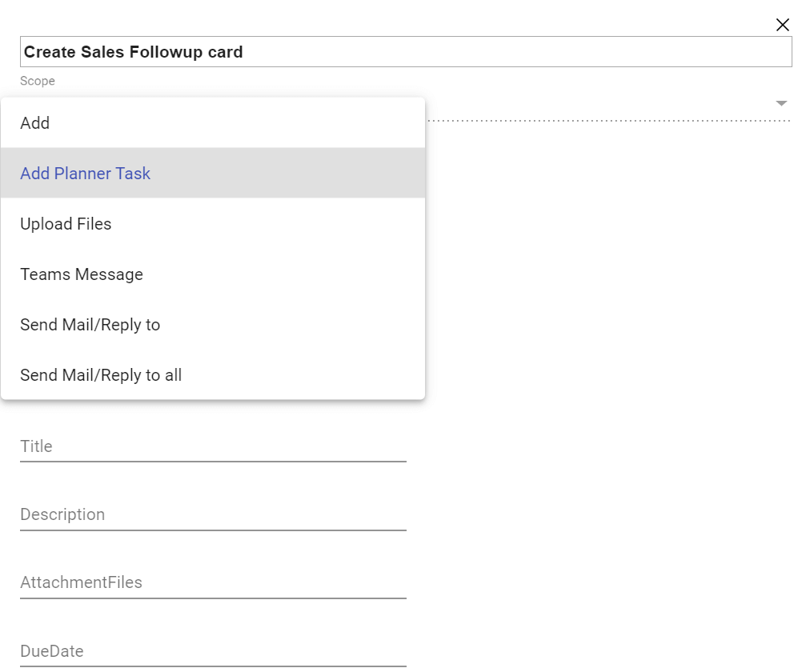Click the AttachmentFiles placeholder text
Image resolution: width=798 pixels, height=672 pixels.
tap(81, 582)
